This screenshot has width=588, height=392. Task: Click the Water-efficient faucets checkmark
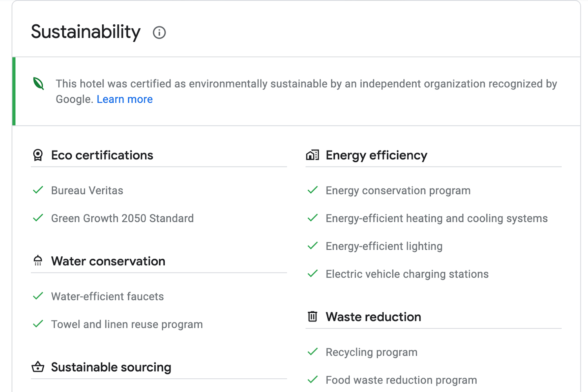pyautogui.click(x=38, y=296)
